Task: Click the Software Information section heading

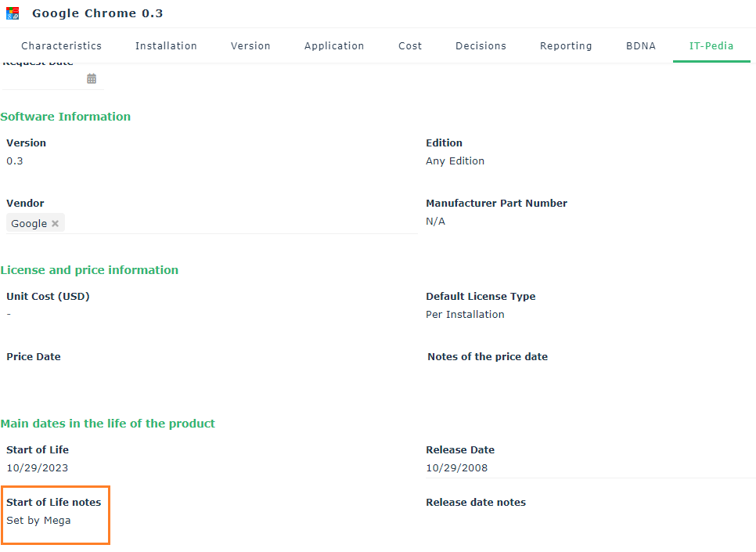Action: click(66, 117)
